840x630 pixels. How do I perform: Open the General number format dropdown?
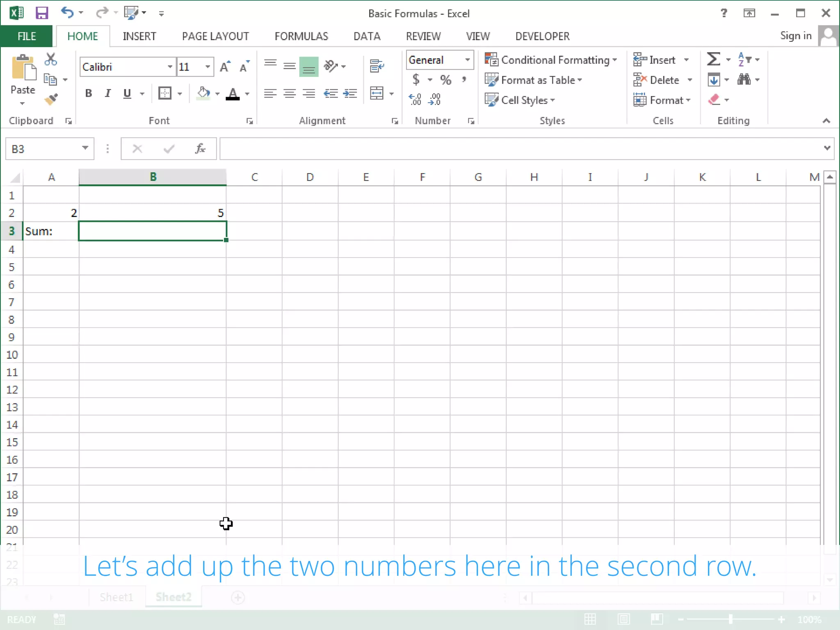[x=467, y=60]
